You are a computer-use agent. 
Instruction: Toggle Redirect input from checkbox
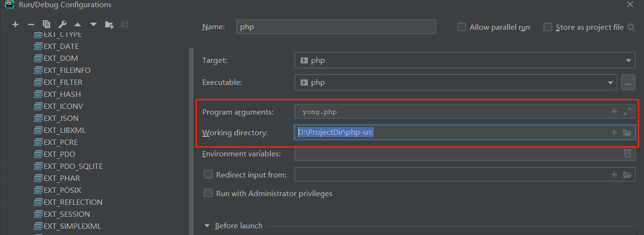coord(208,175)
